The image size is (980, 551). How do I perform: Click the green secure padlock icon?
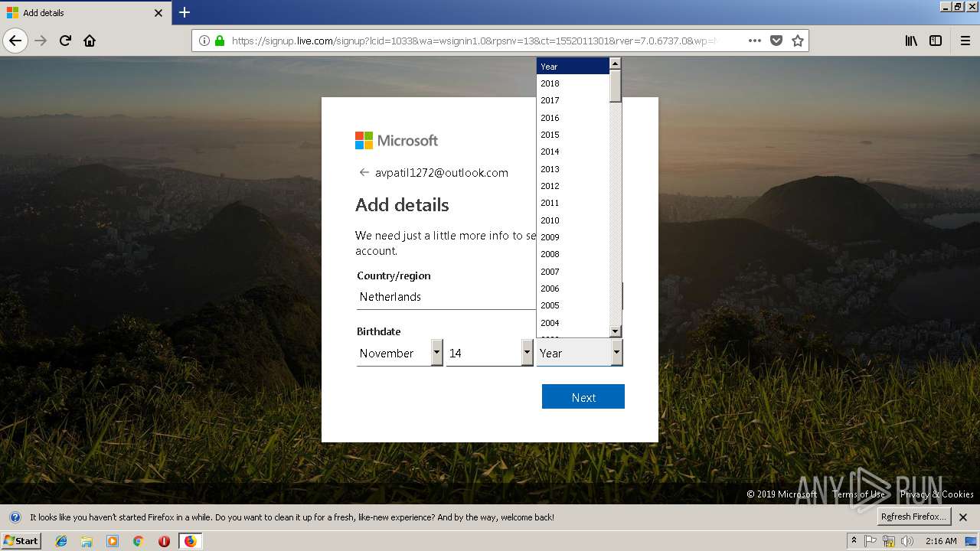(220, 41)
